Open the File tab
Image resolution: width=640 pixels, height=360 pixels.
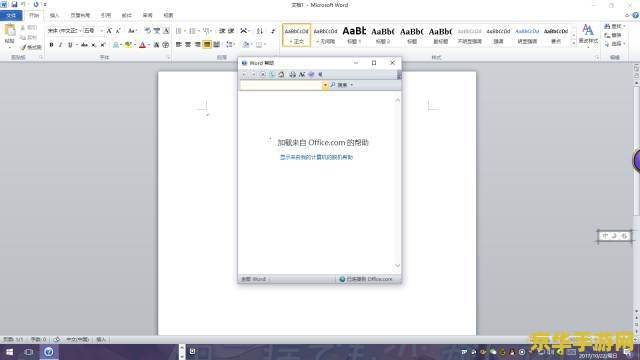click(x=11, y=16)
